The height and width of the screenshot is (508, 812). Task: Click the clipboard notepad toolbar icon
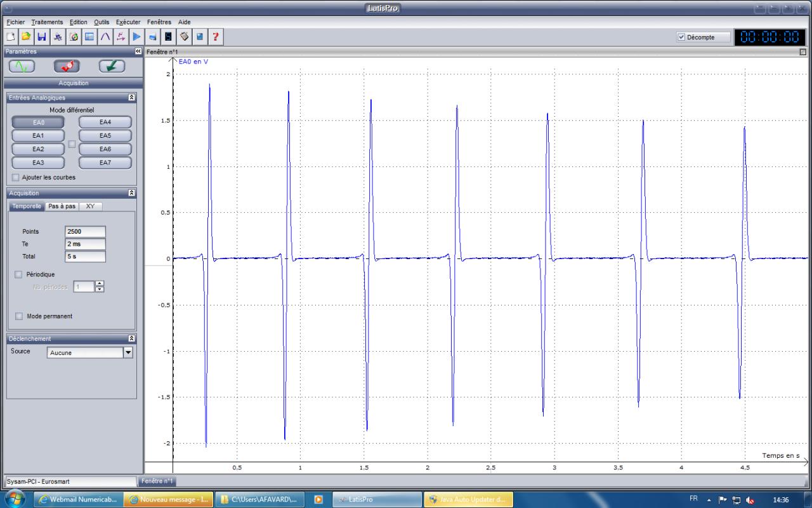(x=185, y=37)
